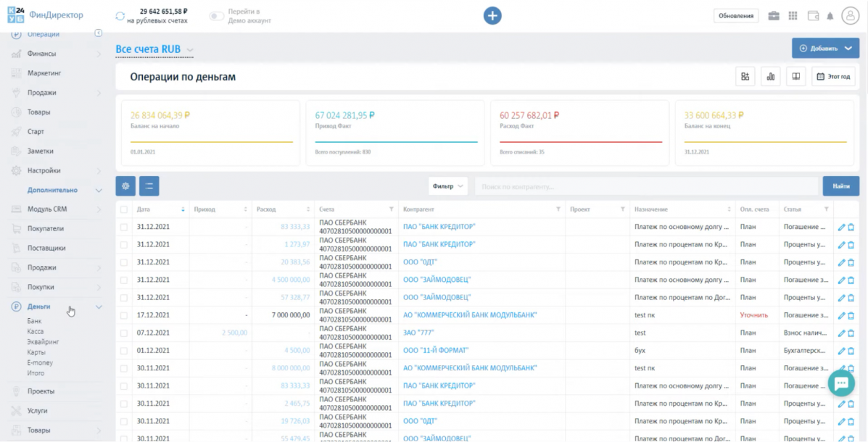Open the Маркетинг sidebar section
Image resolution: width=868 pixels, height=442 pixels.
click(44, 73)
